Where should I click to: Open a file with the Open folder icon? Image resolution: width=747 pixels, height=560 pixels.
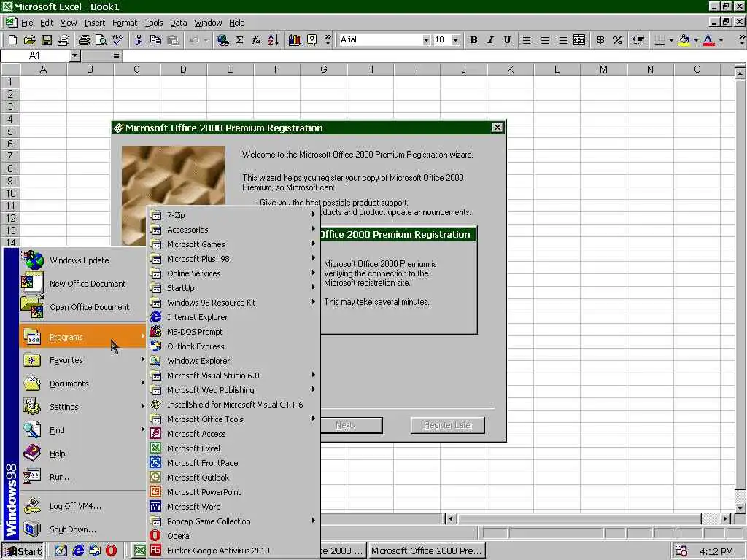(29, 40)
